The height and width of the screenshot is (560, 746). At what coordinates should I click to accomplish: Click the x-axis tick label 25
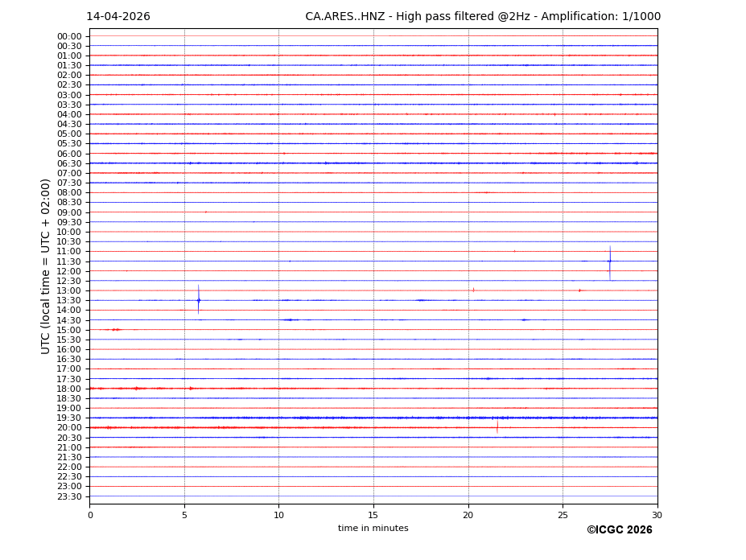(563, 514)
